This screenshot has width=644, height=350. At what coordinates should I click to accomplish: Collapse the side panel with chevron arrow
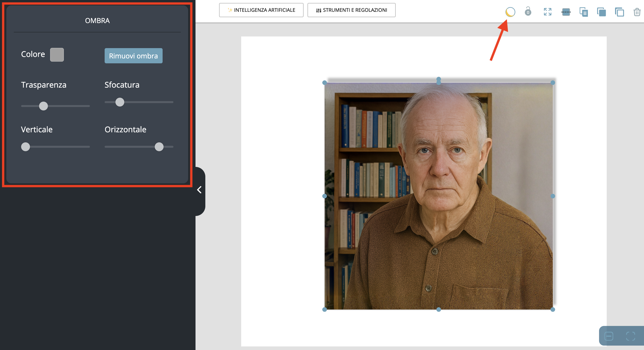point(199,190)
